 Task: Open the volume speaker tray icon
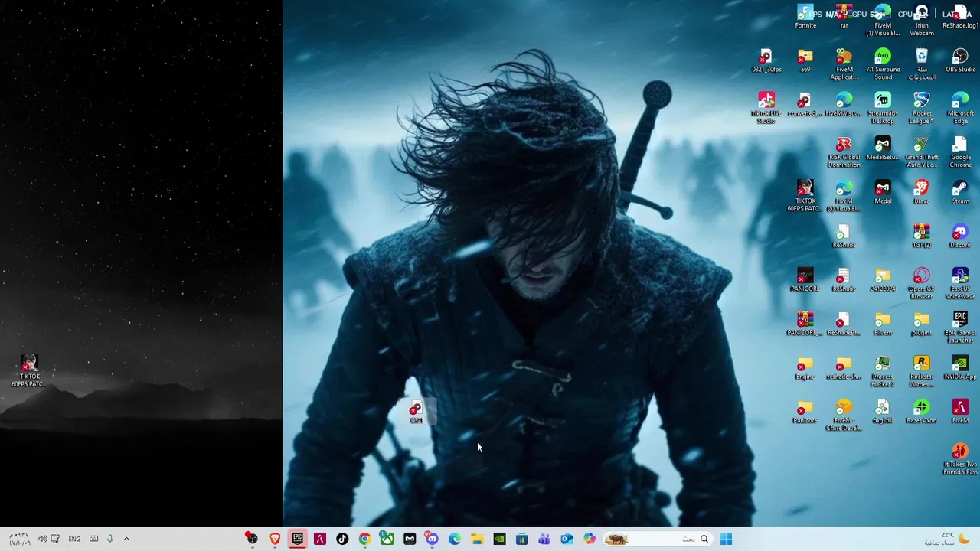42,539
